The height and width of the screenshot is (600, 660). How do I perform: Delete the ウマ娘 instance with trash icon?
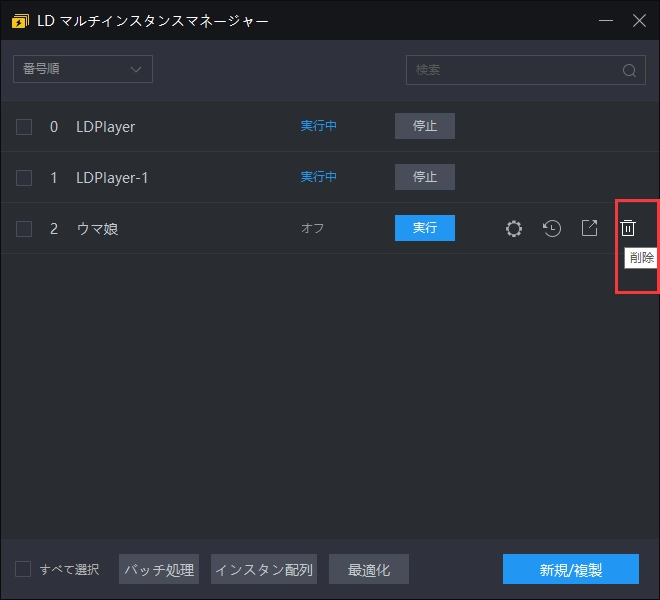(628, 228)
